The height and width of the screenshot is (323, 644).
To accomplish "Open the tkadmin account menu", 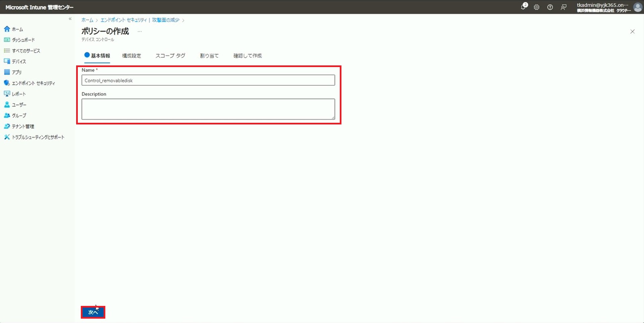I will 604,7.
